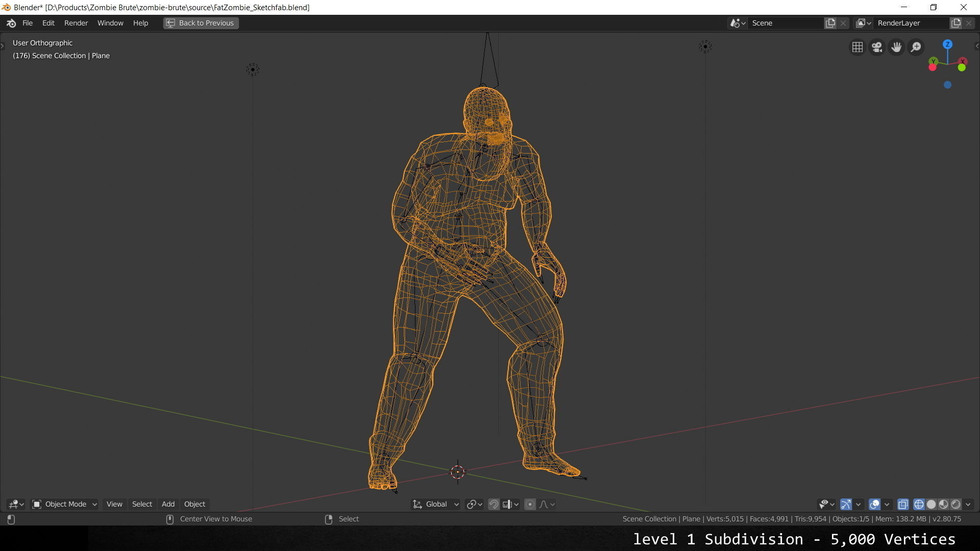
Task: Open the Render menu
Action: (x=76, y=23)
